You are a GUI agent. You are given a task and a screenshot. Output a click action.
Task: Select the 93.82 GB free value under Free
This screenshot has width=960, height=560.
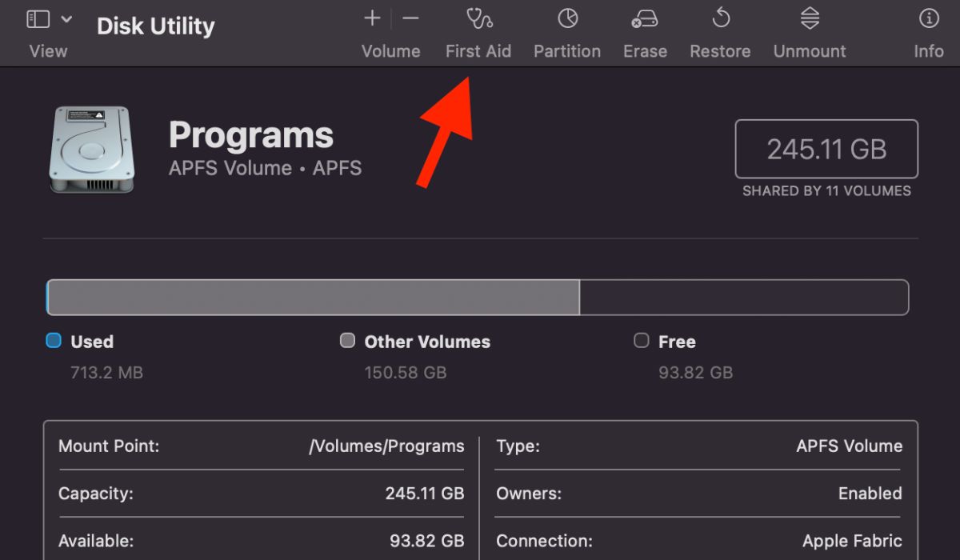pos(695,373)
